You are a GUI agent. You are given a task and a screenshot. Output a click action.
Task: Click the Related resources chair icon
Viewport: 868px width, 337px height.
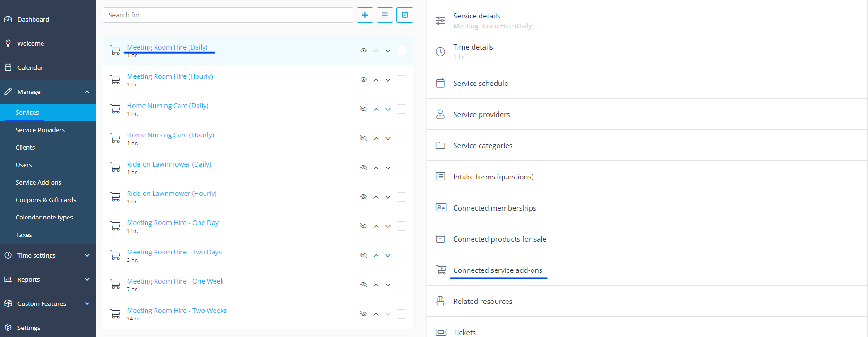[440, 301]
